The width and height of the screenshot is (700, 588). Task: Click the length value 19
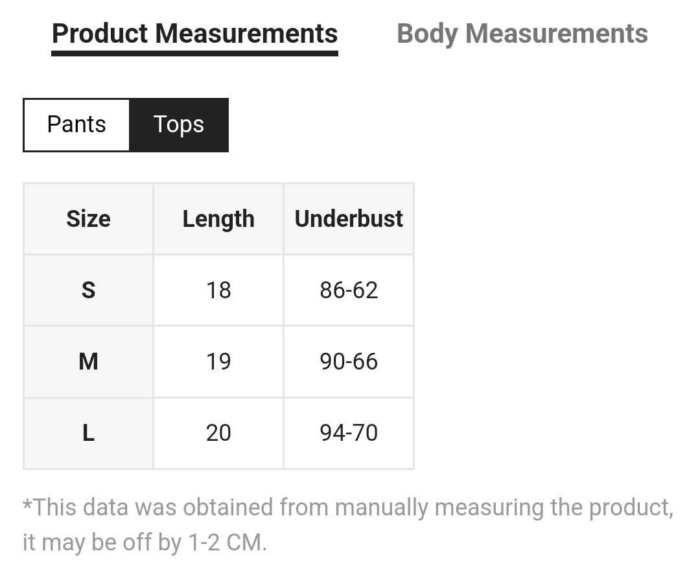(x=218, y=362)
